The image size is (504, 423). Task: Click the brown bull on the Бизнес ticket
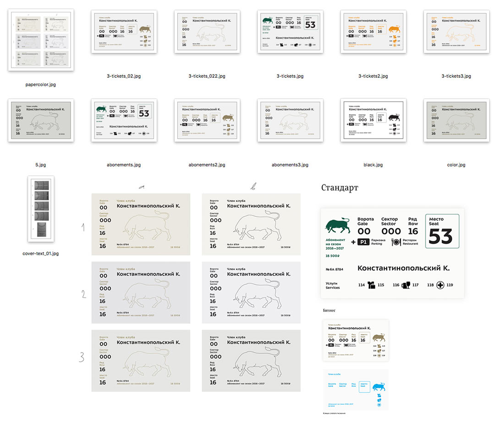click(378, 338)
